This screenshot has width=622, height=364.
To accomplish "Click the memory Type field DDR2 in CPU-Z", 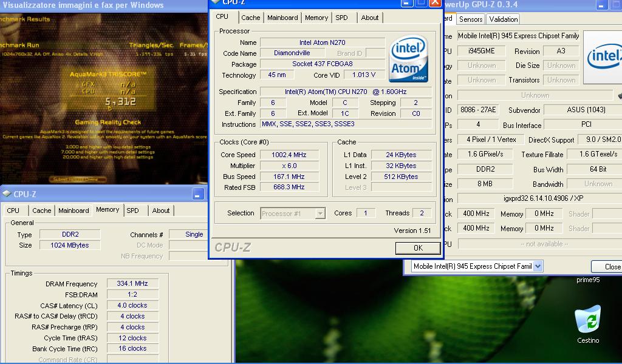I will (x=70, y=234).
